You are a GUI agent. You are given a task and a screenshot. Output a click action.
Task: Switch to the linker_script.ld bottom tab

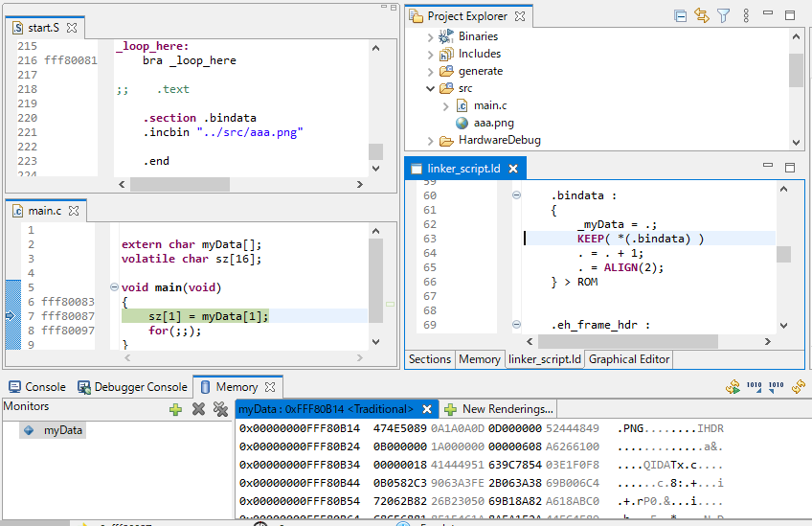tap(545, 359)
